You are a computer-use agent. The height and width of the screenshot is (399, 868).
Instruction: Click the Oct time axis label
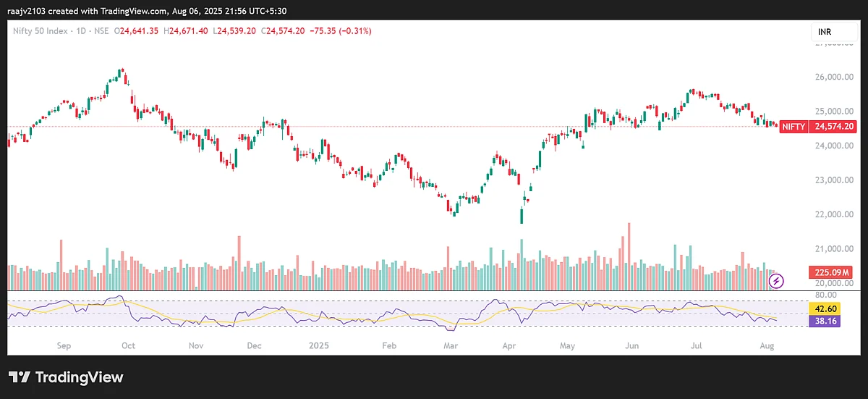[x=128, y=346]
